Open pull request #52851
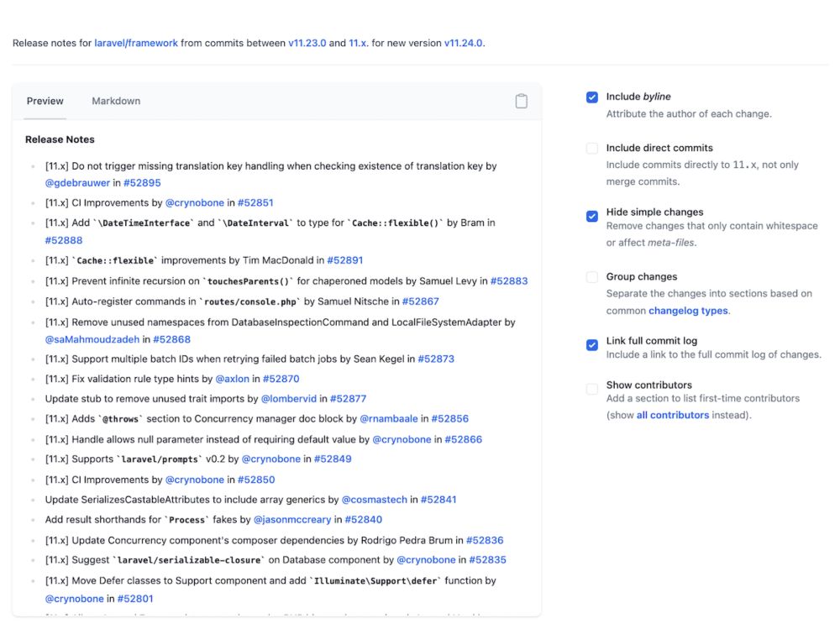The image size is (840, 629). coord(255,202)
